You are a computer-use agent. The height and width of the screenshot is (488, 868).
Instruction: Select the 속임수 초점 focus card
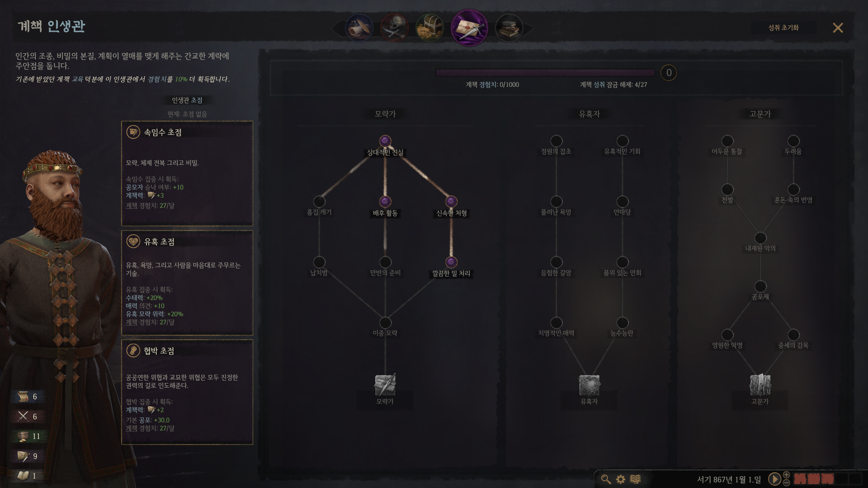(187, 174)
